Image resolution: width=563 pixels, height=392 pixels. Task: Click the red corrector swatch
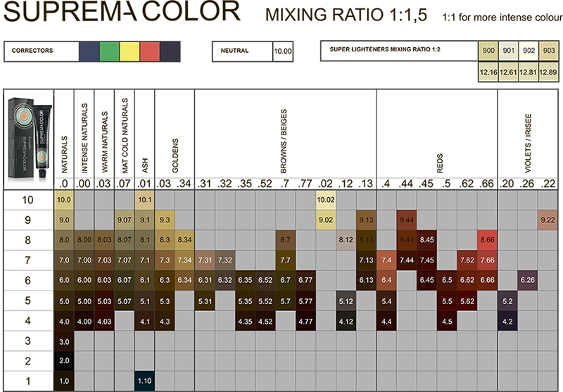tap(150, 51)
